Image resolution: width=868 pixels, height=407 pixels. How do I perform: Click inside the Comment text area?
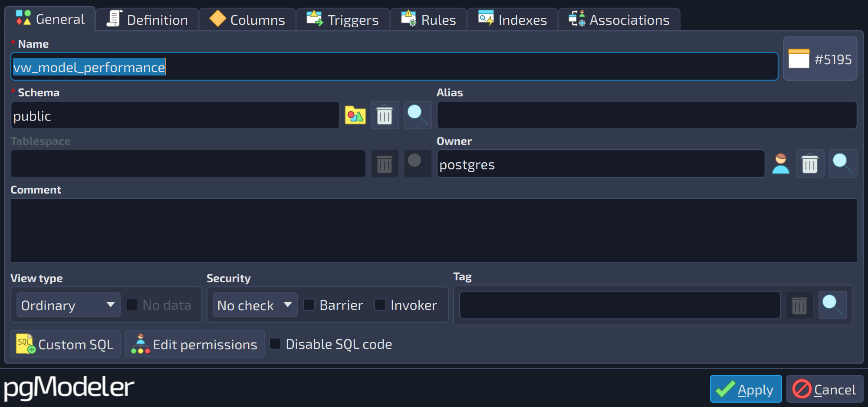(x=434, y=230)
